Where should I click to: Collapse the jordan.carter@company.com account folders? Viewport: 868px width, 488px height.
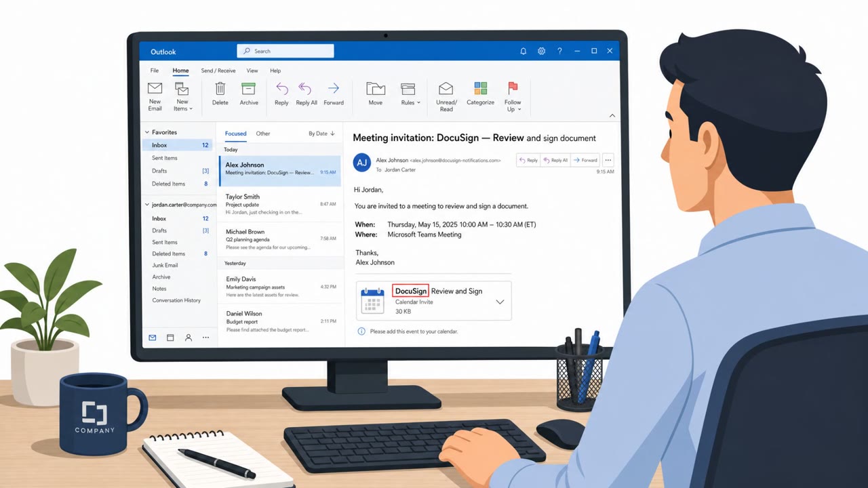pyautogui.click(x=146, y=205)
